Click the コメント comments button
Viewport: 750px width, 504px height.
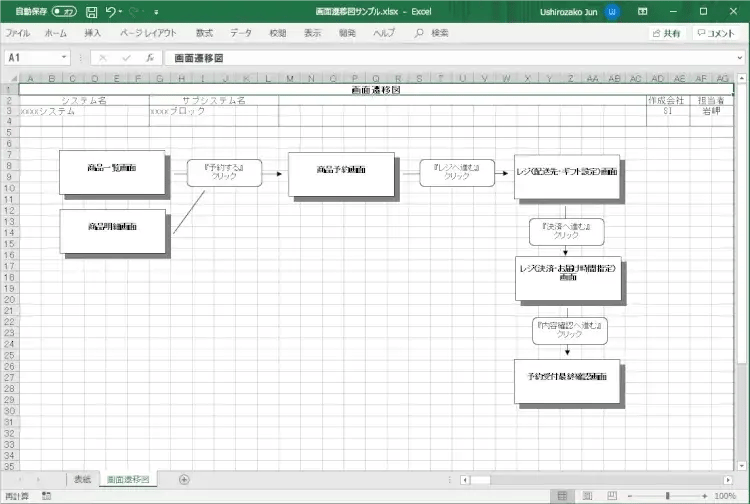coord(715,33)
